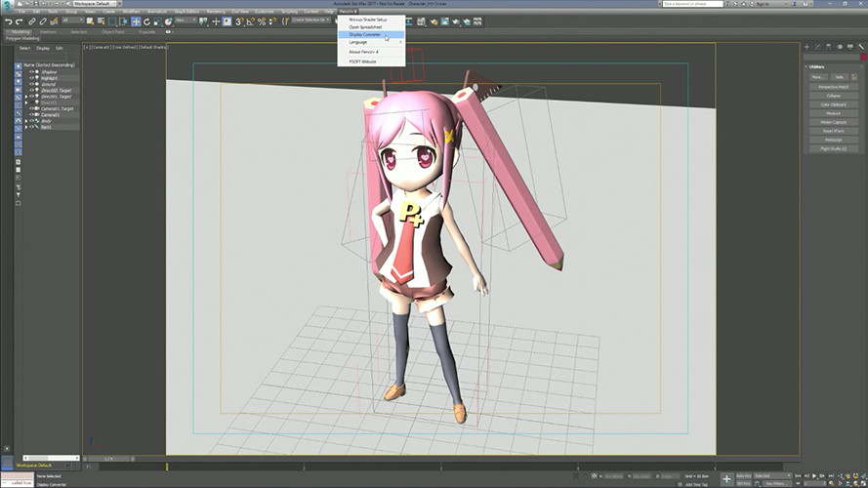
Task: Choose the Rectangular Selection Region icon
Action: click(x=112, y=21)
